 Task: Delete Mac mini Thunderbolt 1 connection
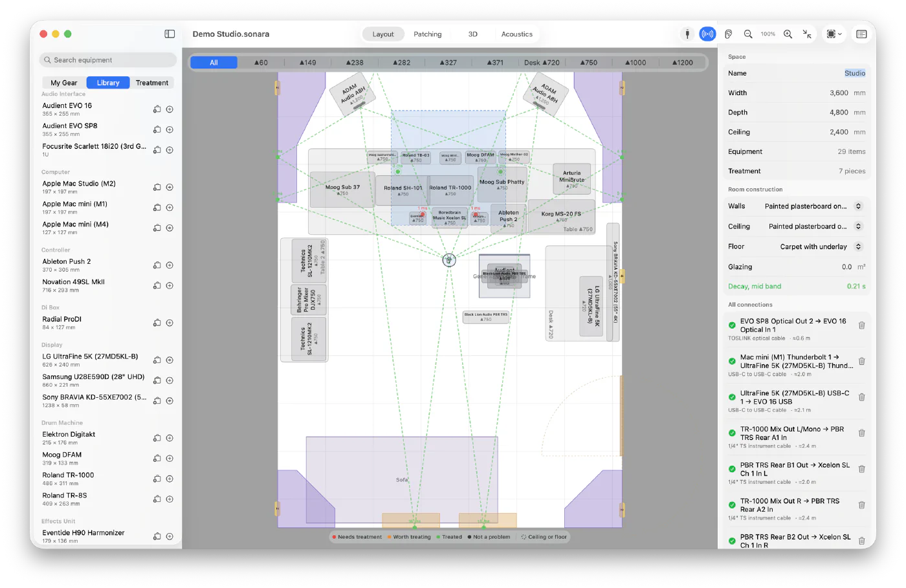(x=861, y=362)
